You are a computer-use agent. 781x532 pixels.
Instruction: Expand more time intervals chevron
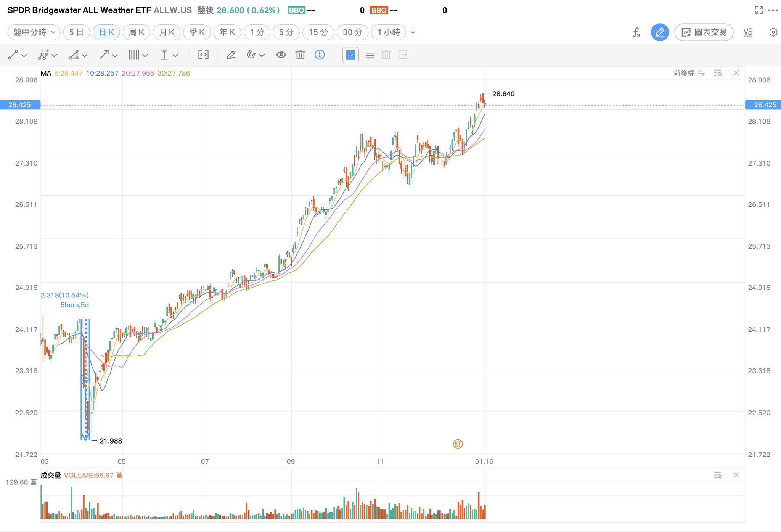413,32
